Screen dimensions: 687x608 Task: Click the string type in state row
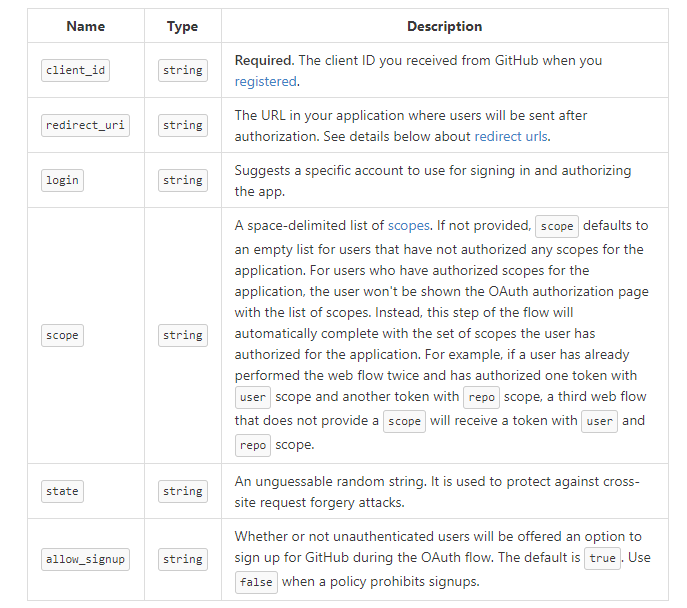(x=183, y=491)
